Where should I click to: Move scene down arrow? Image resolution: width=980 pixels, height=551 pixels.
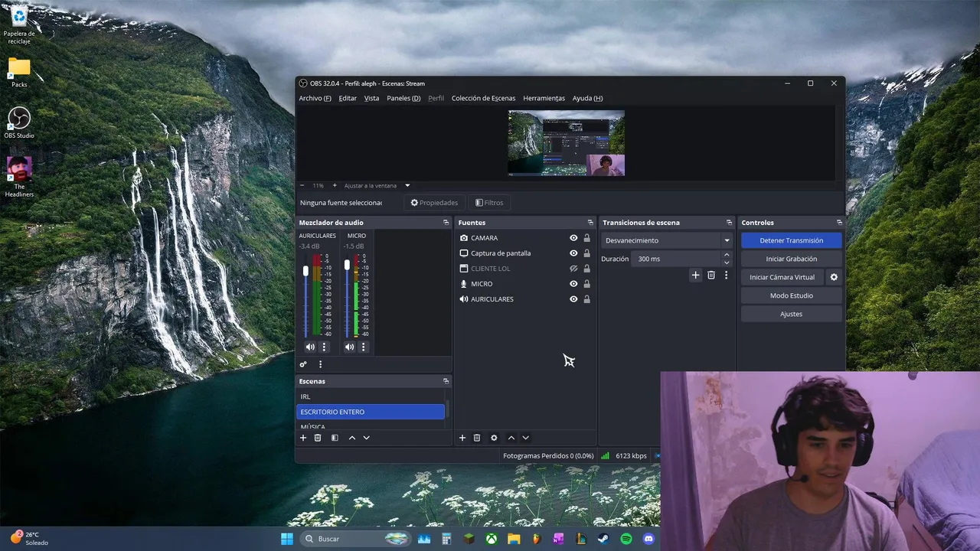pos(366,438)
